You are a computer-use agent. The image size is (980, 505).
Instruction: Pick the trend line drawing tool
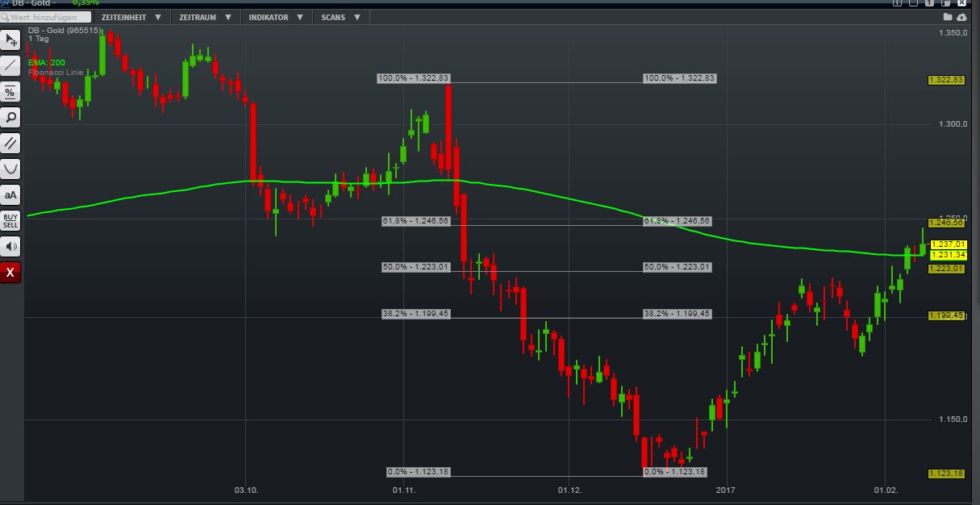tap(10, 65)
